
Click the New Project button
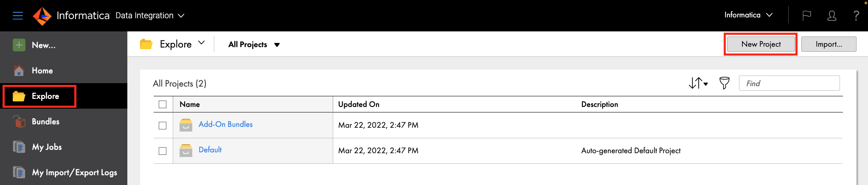coord(761,44)
